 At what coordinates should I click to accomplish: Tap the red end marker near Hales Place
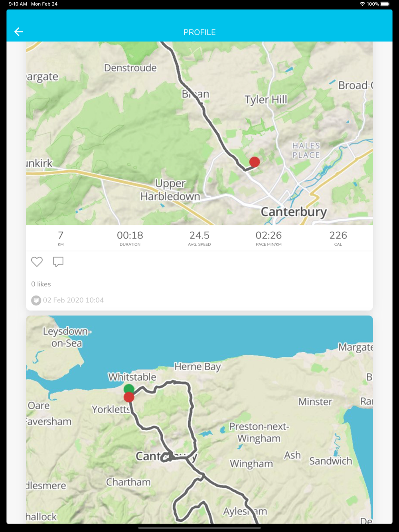(x=255, y=162)
